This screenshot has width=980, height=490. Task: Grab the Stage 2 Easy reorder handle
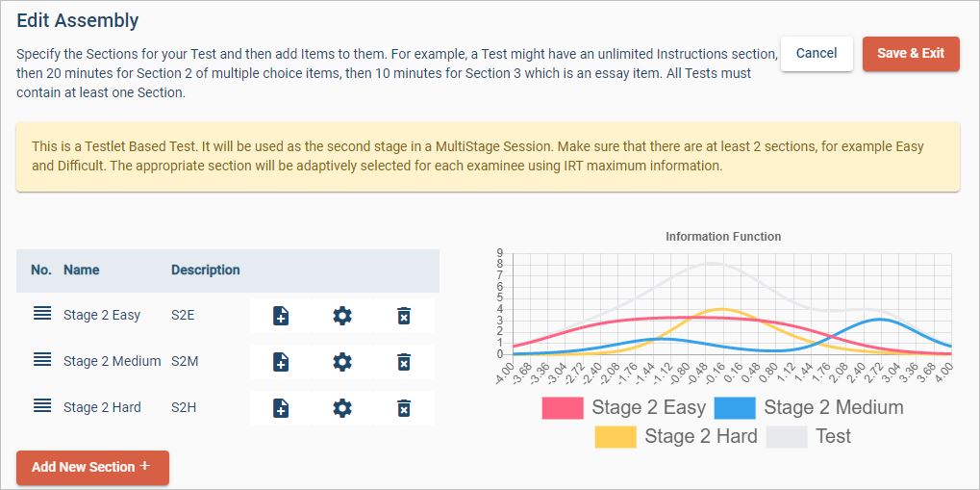click(x=42, y=314)
